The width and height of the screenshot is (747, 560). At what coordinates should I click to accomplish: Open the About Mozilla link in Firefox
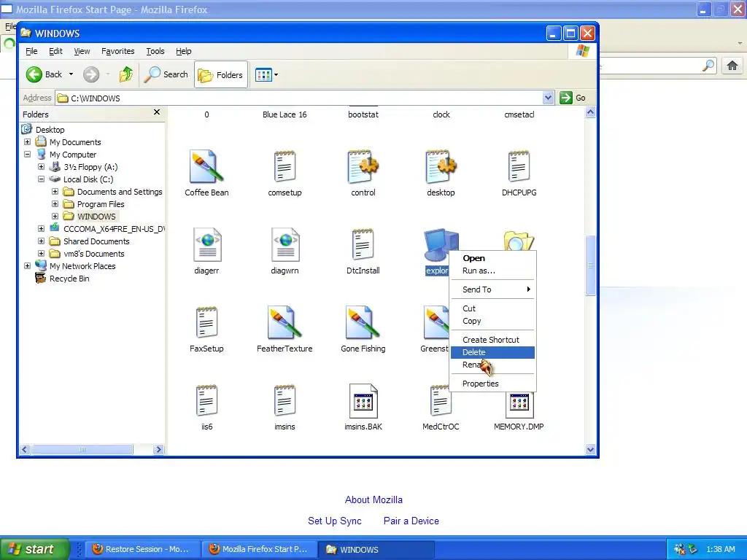click(373, 500)
